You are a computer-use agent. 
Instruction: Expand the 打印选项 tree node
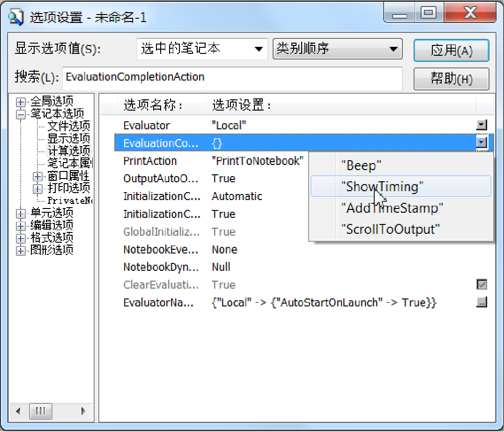point(37,189)
